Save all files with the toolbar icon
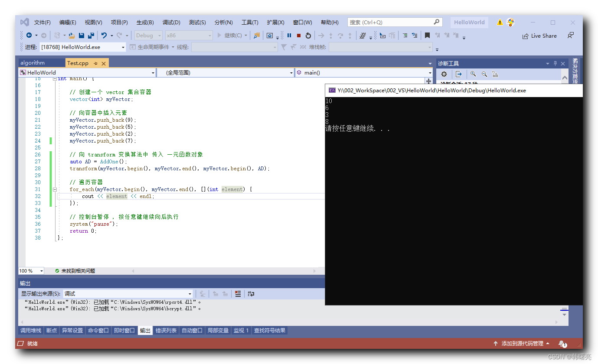This screenshot has width=598, height=364. click(x=91, y=35)
